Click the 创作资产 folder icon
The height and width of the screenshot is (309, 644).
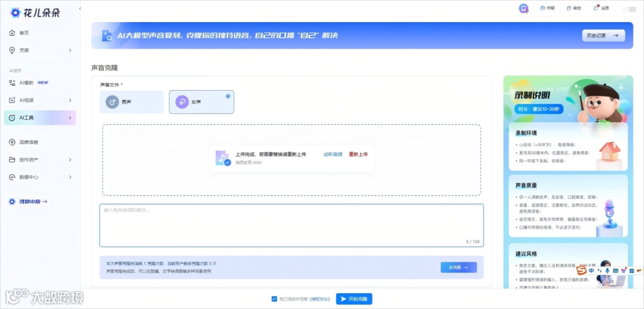click(x=12, y=159)
